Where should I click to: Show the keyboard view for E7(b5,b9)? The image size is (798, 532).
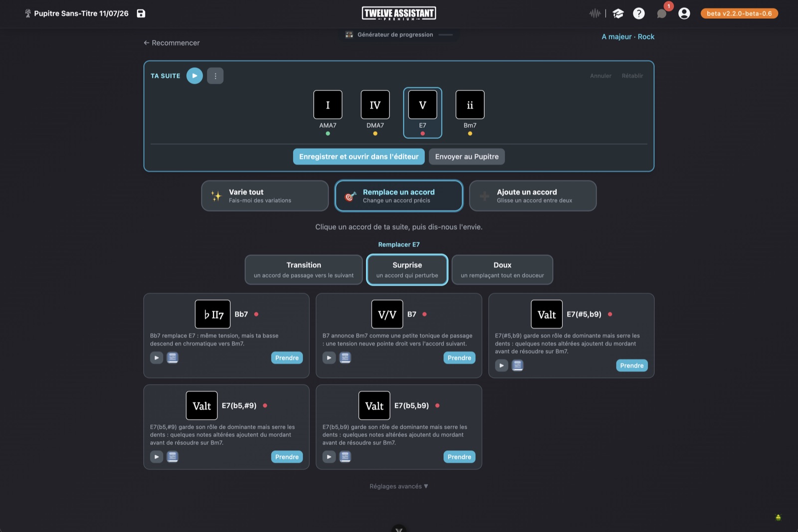[345, 457]
